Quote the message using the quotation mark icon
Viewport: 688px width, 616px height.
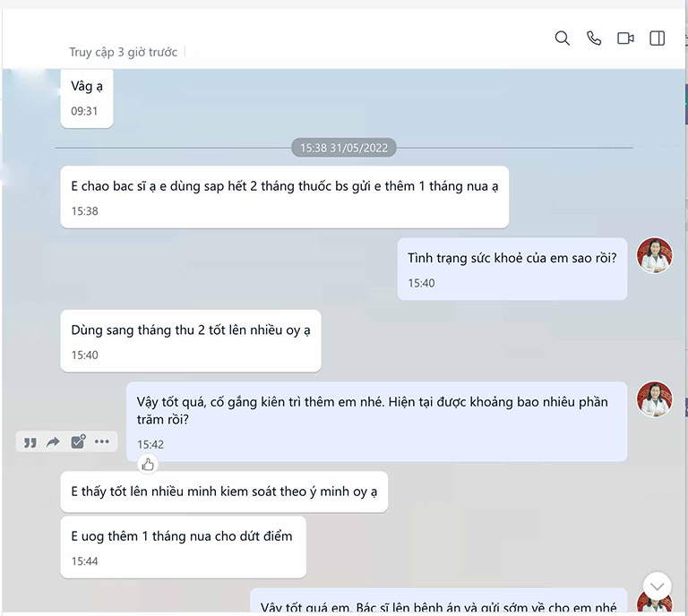pos(30,442)
